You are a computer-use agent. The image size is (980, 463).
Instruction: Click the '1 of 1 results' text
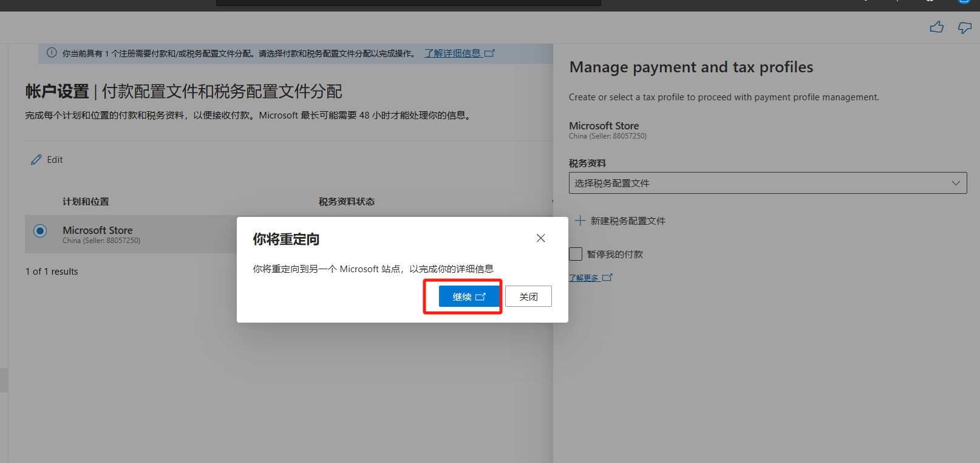tap(52, 272)
